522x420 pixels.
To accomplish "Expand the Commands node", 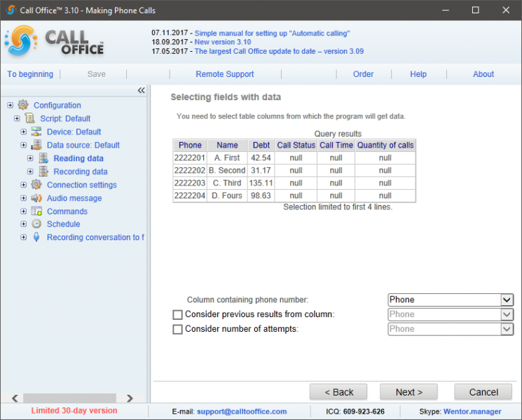I will click(24, 211).
